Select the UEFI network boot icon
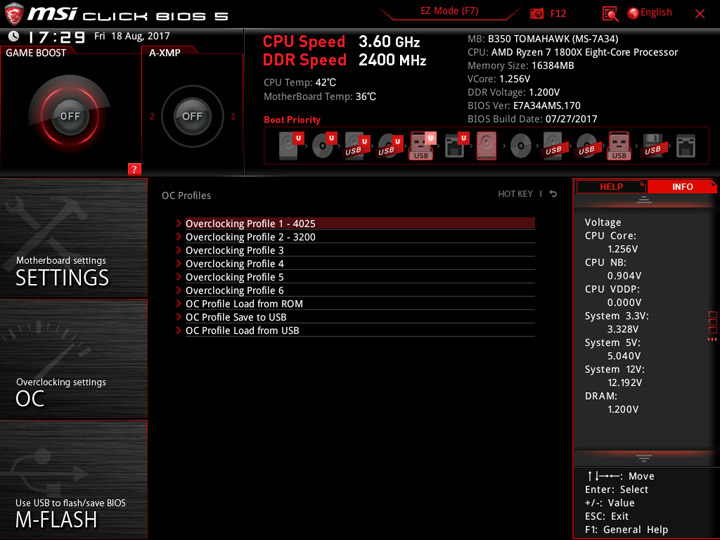 coord(456,146)
